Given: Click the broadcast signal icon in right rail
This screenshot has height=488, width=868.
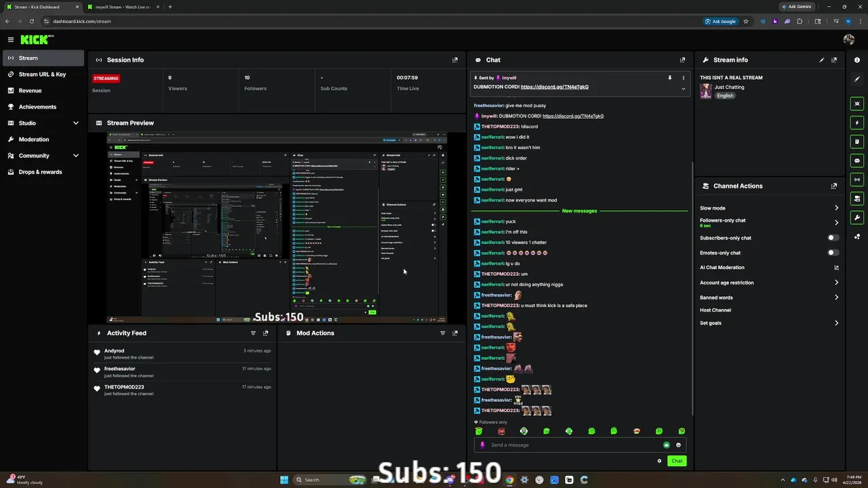Looking at the screenshot, I should coord(857,180).
